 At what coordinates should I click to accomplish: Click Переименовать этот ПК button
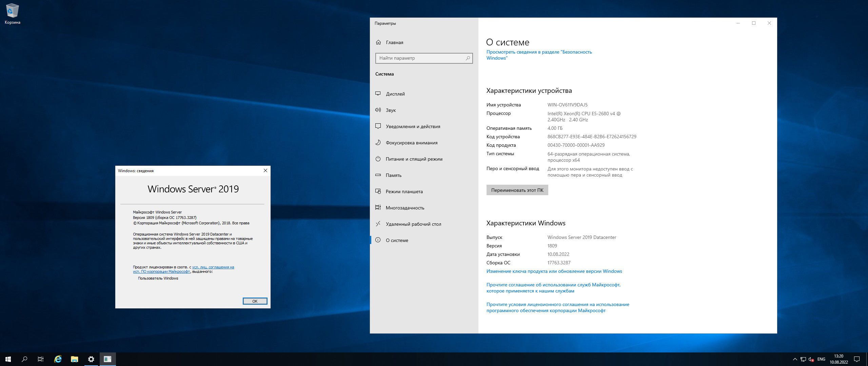pyautogui.click(x=517, y=190)
